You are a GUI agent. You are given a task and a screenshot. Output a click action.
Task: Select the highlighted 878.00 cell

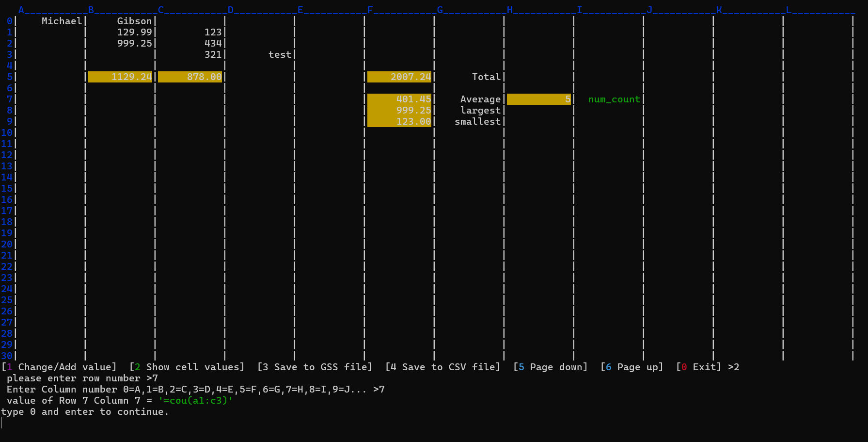(190, 77)
